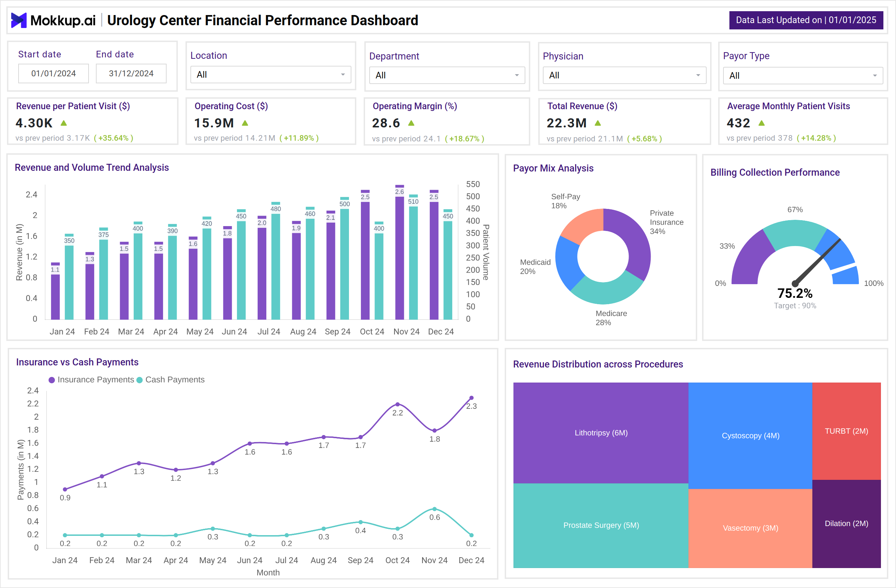Viewport: 896px width, 588px height.
Task: Click the green up arrow beside 22.3M
Action: 598,123
